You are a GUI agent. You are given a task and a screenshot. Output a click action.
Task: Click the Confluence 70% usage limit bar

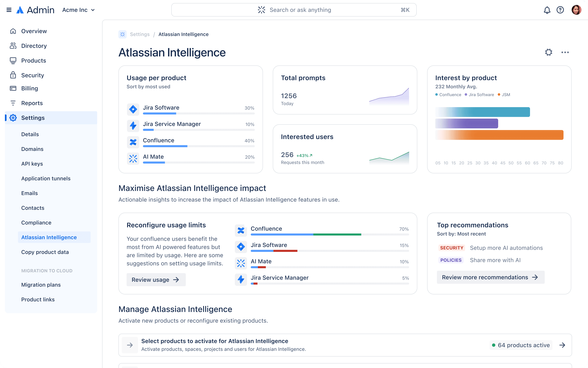point(330,235)
